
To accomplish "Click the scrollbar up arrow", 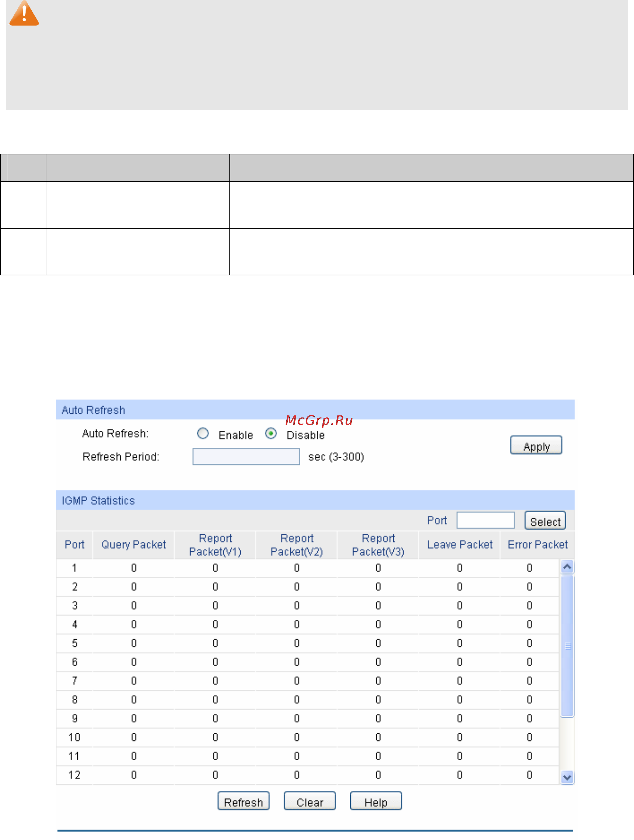I will [567, 567].
